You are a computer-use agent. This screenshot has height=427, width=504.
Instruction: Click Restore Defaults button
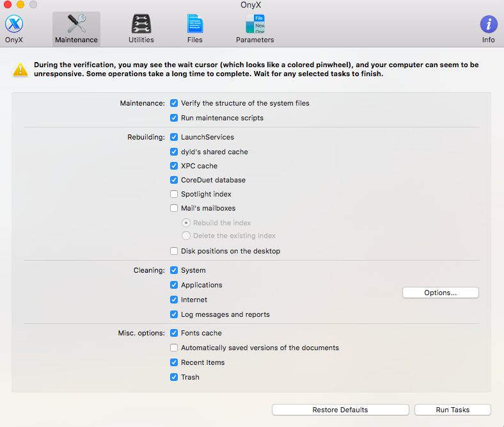(x=340, y=410)
